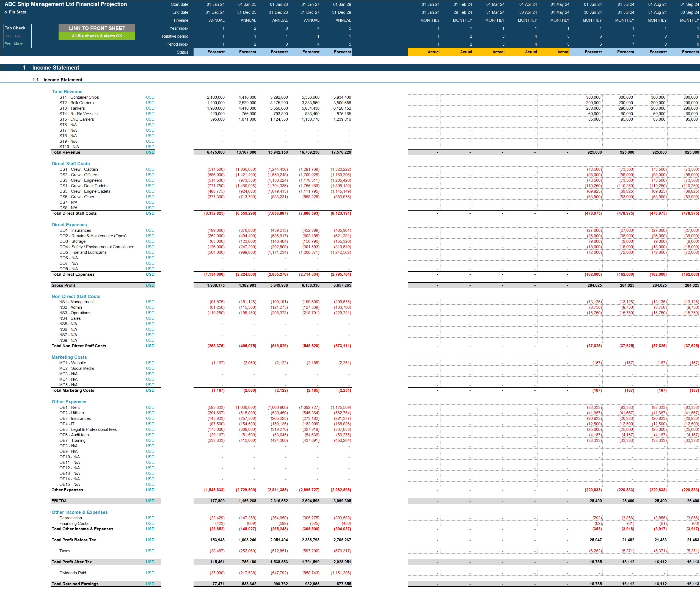Viewport: 700px width, 601px height.
Task: Select the 29-Feb-24 end date cell
Action: (462, 12)
